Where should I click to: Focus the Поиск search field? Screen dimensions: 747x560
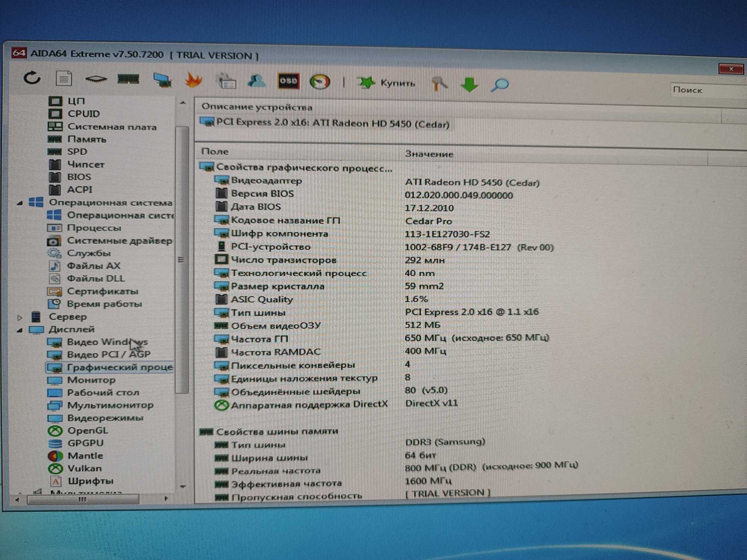pos(708,90)
